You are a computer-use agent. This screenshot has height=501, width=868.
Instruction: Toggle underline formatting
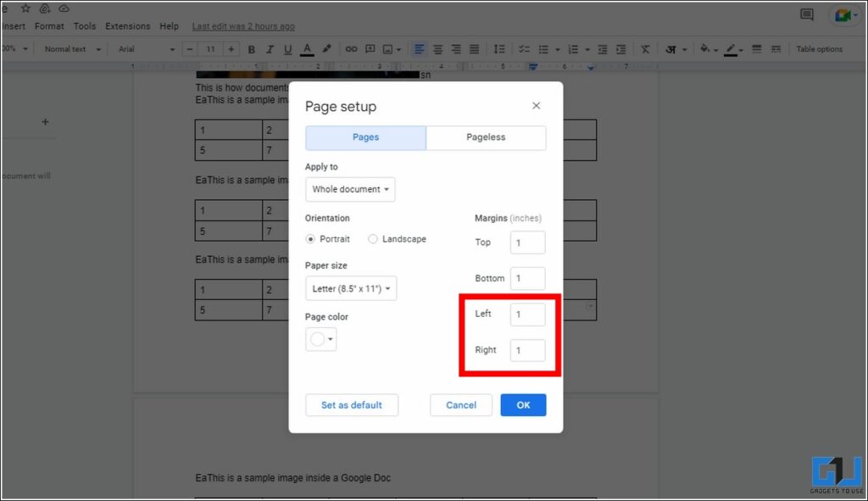click(288, 49)
